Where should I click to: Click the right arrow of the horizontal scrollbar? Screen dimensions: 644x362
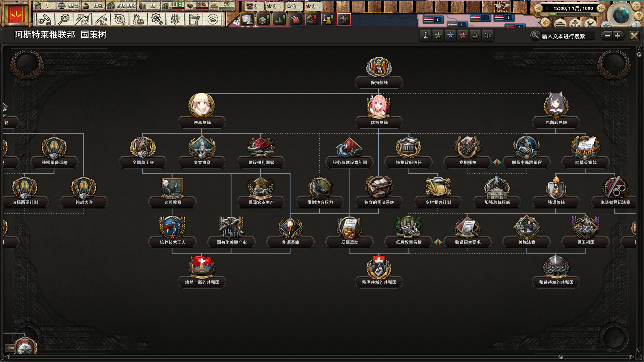tap(633, 357)
